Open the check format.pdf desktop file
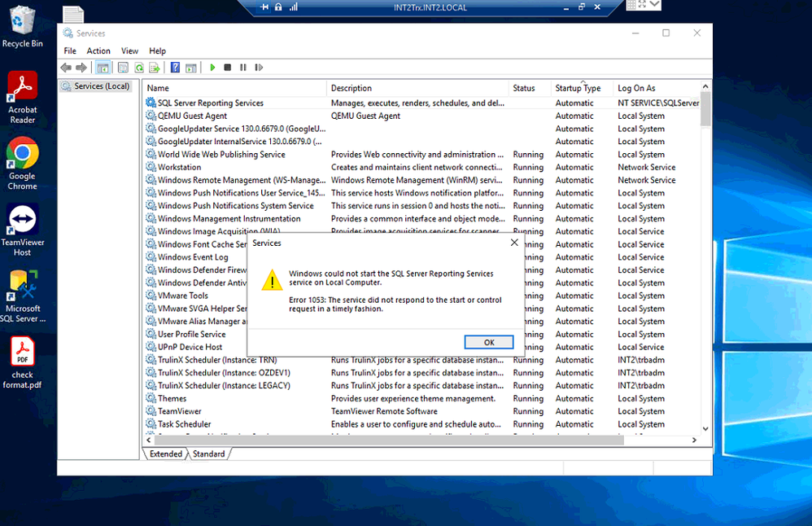This screenshot has height=526, width=812. coord(22,362)
